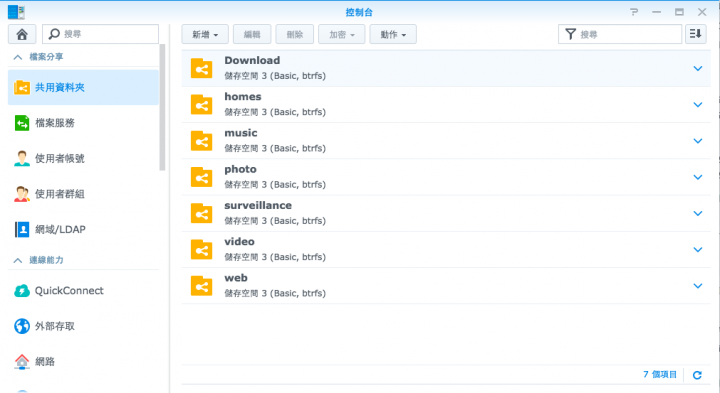The height and width of the screenshot is (393, 720).
Task: Expand the Download folder details
Action: (698, 68)
